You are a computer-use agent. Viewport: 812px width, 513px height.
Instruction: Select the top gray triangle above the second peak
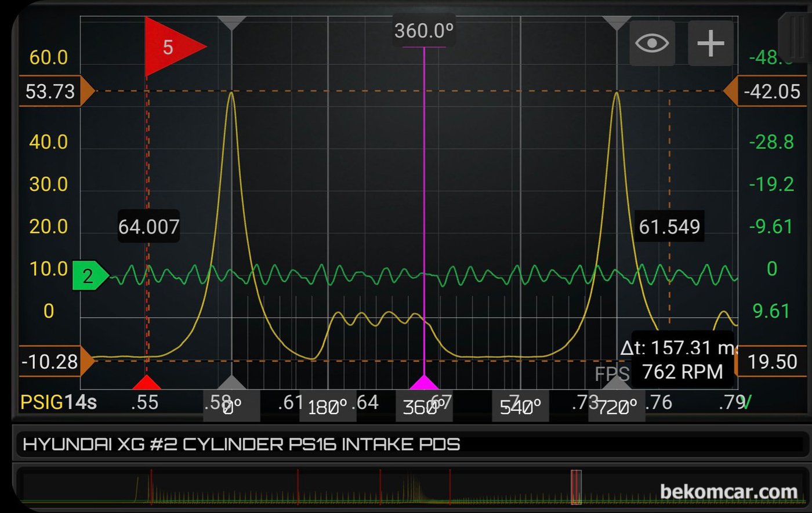click(x=617, y=23)
